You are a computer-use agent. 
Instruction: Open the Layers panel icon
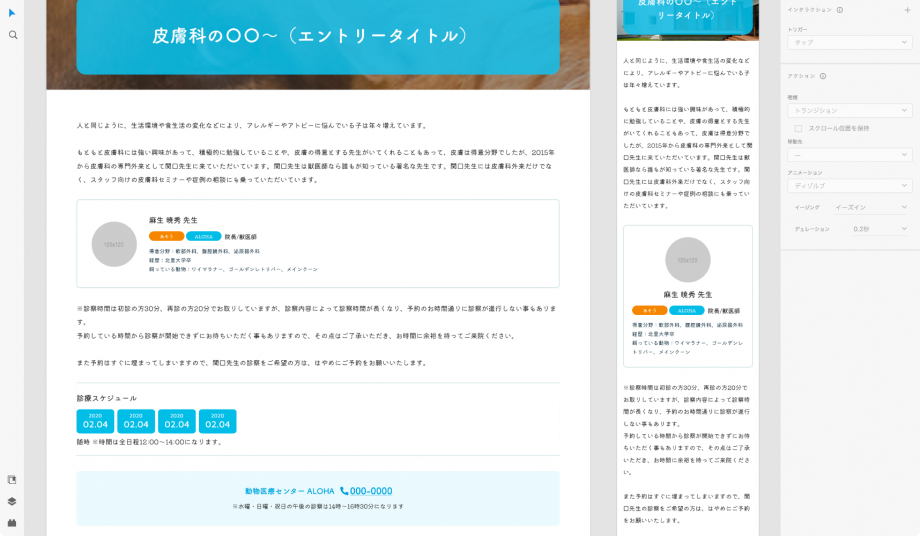[x=12, y=502]
